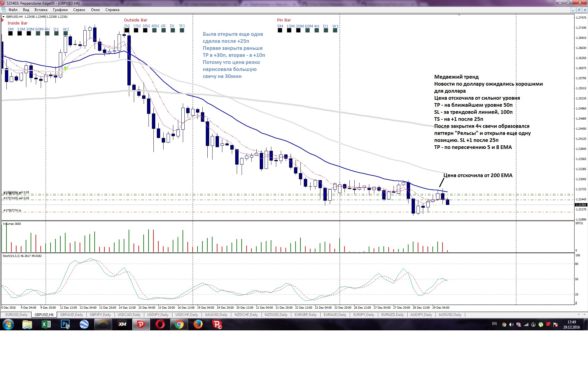Click the Chrome icon in system tray
588x390 pixels.
tap(504, 325)
